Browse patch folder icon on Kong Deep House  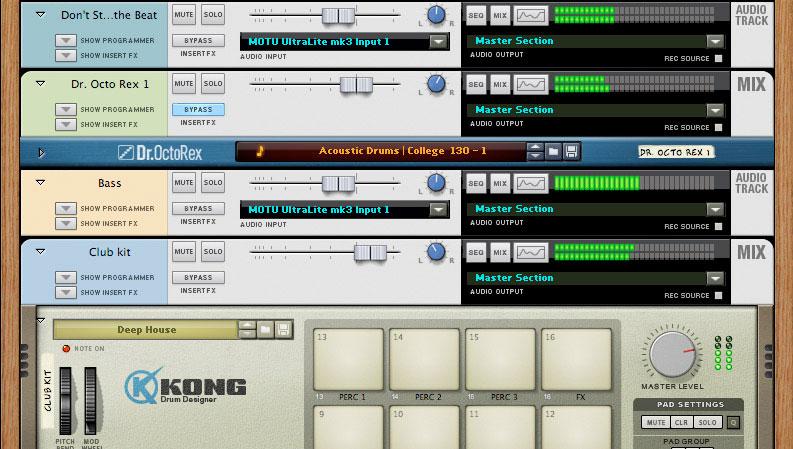tap(265, 330)
